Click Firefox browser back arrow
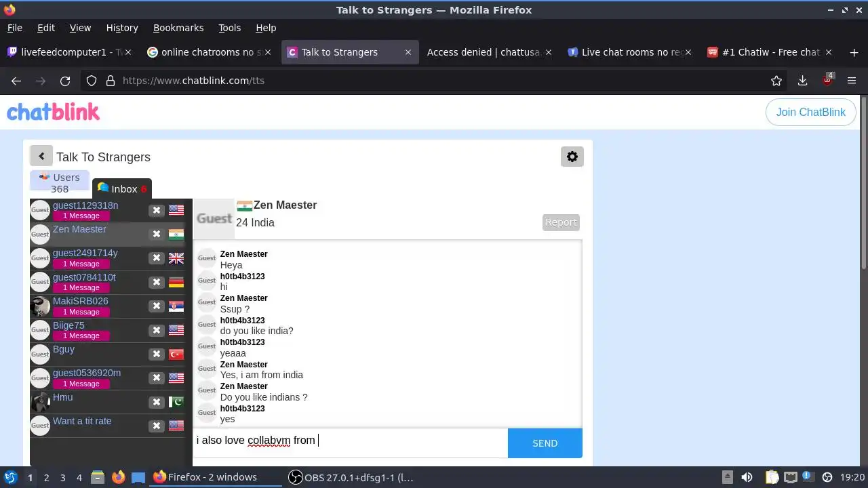The image size is (868, 488). (16, 81)
